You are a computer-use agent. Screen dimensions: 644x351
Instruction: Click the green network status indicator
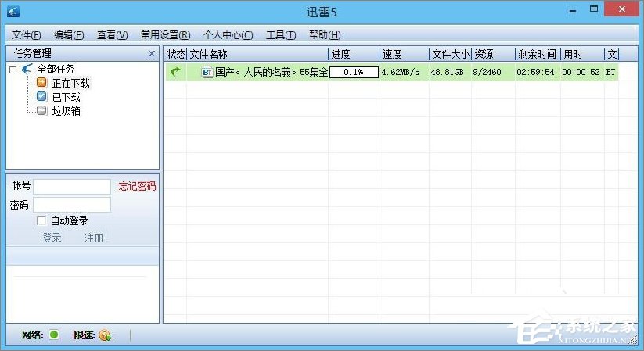point(54,335)
